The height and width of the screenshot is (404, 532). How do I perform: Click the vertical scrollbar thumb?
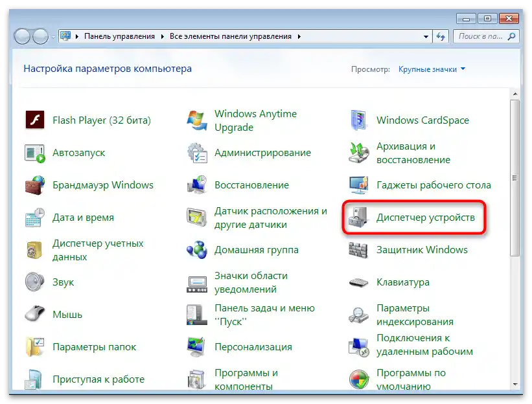tap(515, 178)
